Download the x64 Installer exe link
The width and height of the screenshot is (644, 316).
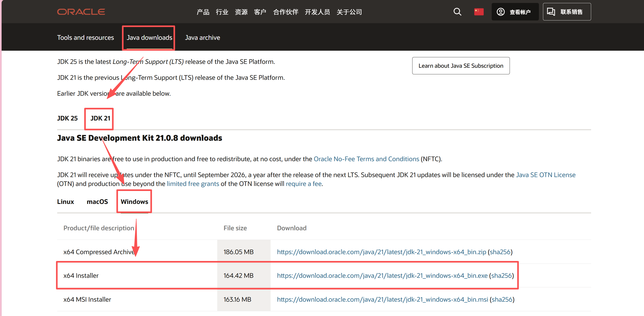pyautogui.click(x=382, y=276)
